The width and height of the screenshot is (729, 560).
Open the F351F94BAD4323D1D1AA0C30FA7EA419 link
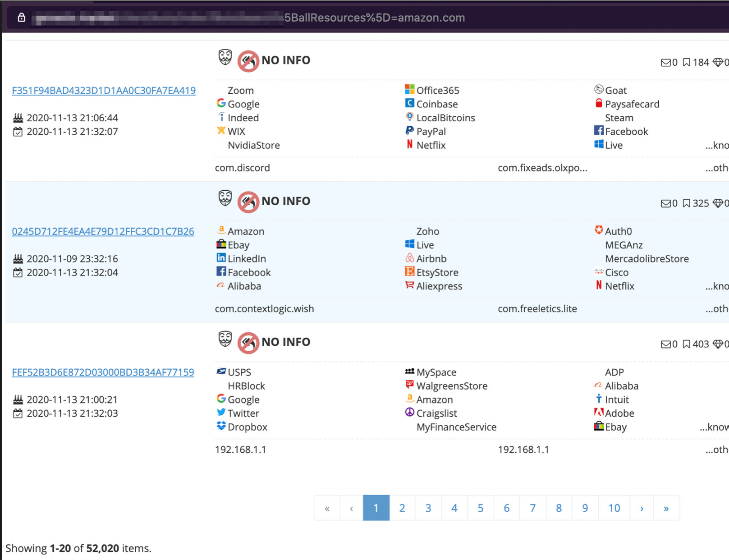pyautogui.click(x=104, y=91)
